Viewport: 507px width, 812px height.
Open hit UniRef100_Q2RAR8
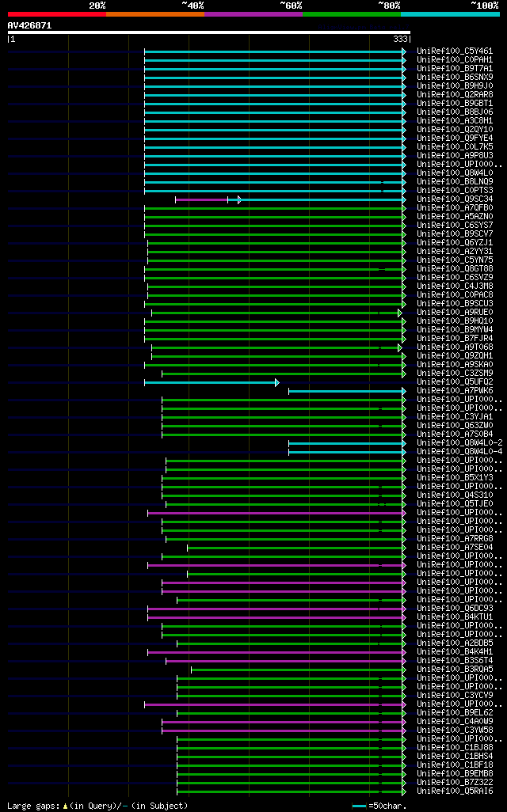coord(455,95)
